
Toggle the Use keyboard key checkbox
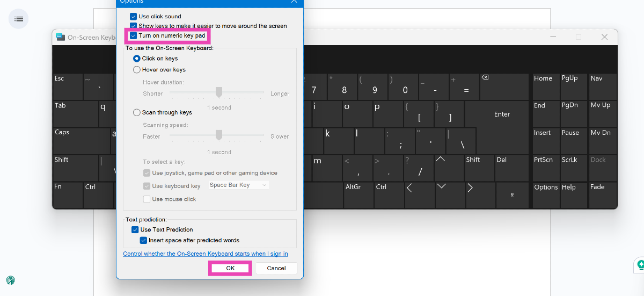tap(147, 186)
